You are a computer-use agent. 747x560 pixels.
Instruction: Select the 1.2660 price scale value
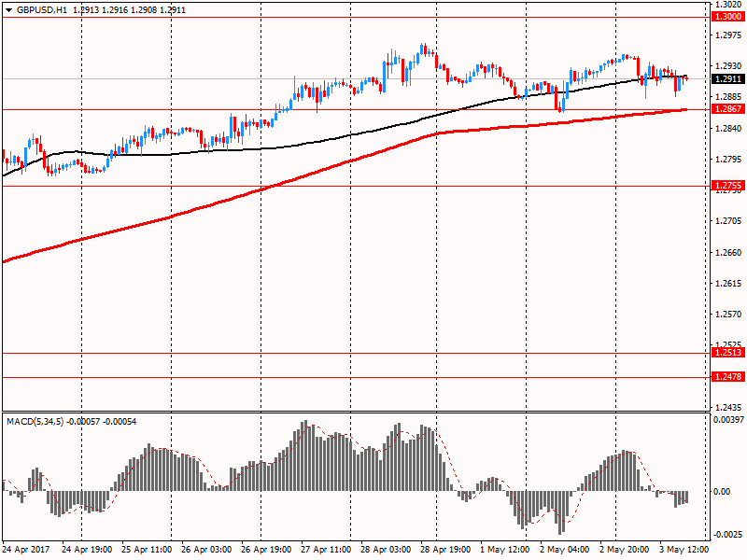click(728, 252)
